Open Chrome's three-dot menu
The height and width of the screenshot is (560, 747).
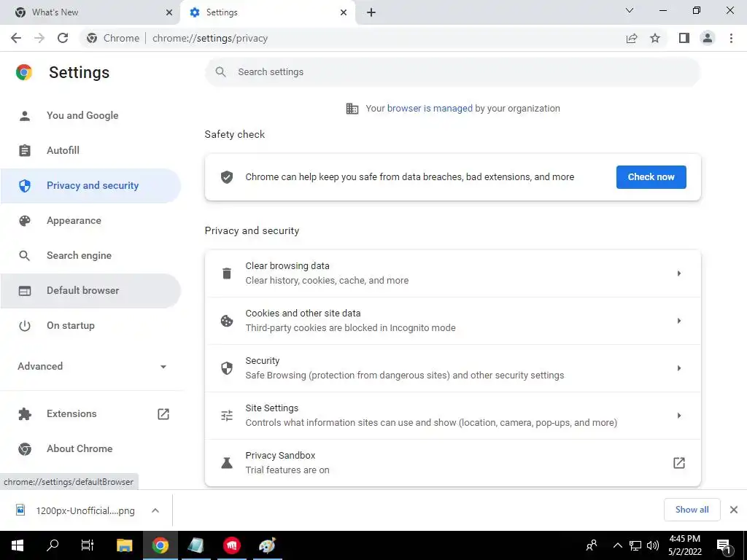pos(731,38)
